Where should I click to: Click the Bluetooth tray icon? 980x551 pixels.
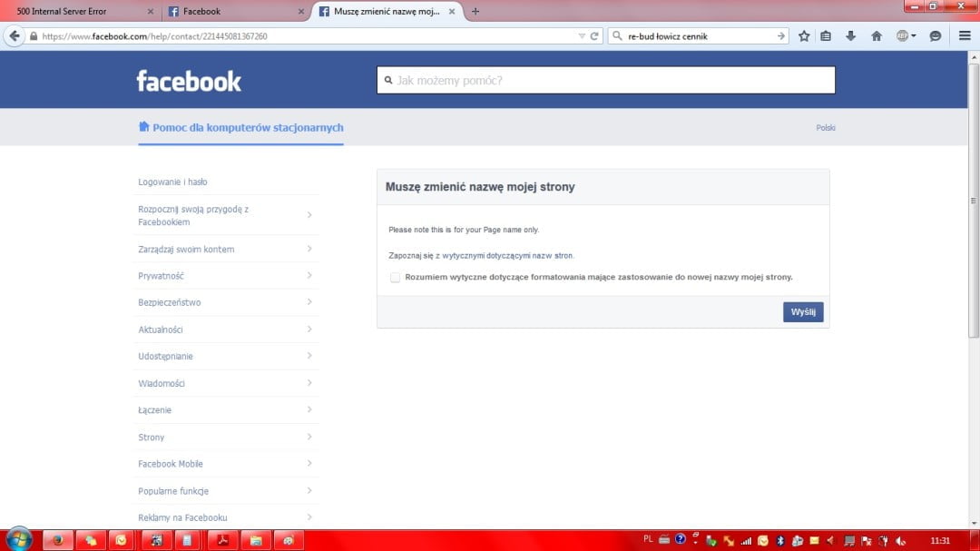point(780,540)
